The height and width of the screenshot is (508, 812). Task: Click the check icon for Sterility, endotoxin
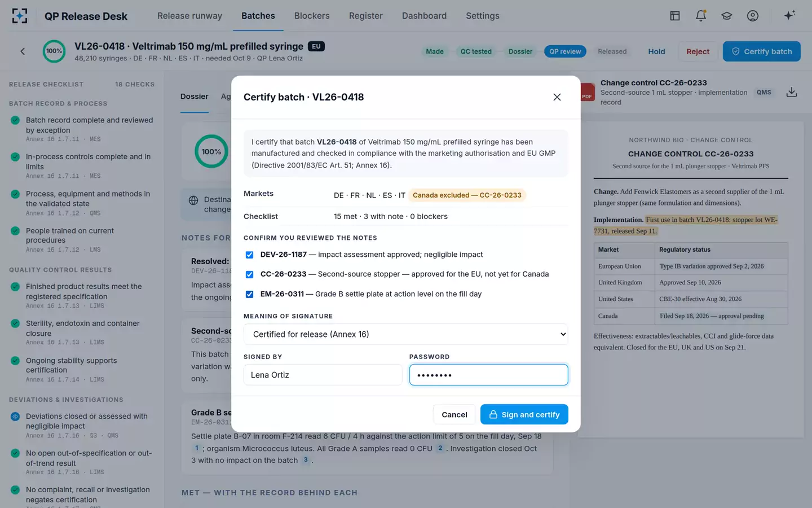click(15, 323)
